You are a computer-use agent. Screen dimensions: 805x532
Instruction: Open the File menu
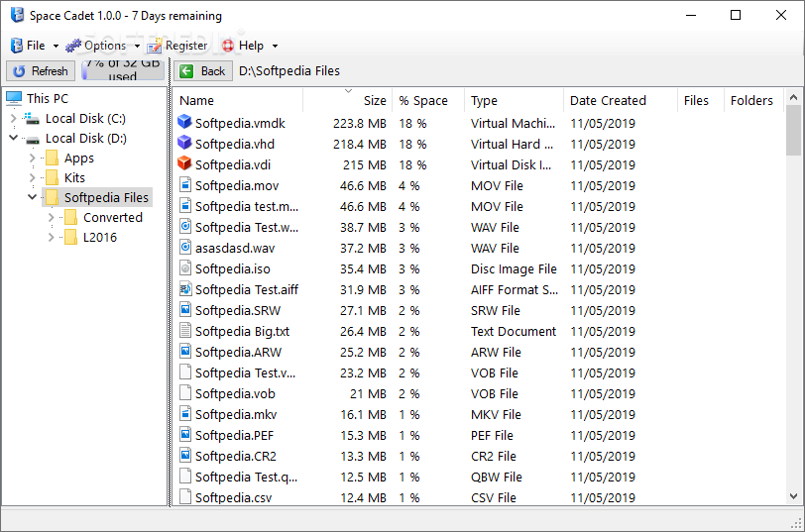pyautogui.click(x=29, y=46)
